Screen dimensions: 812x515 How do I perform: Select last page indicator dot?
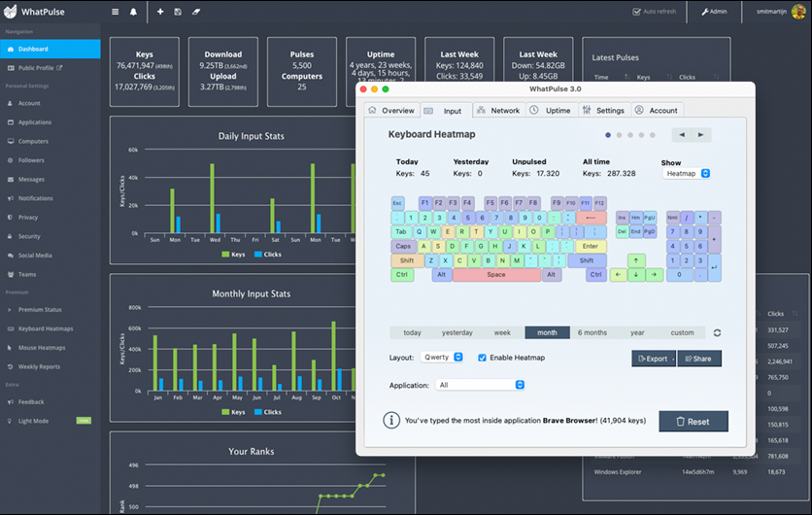pos(653,135)
